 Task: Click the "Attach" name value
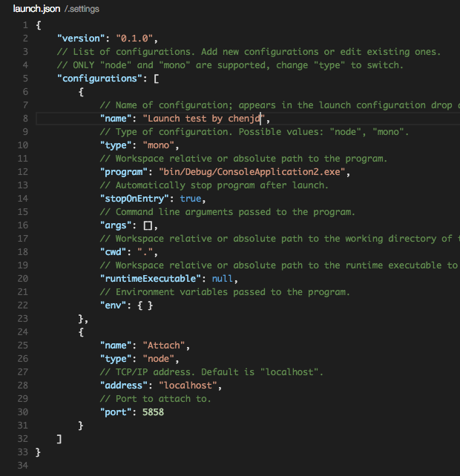[163, 346]
